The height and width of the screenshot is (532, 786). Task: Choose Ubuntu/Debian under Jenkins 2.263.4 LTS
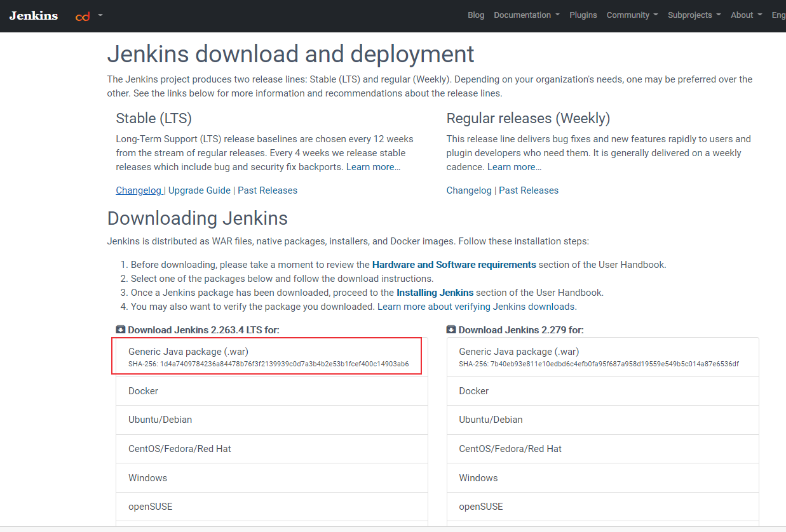click(272, 420)
